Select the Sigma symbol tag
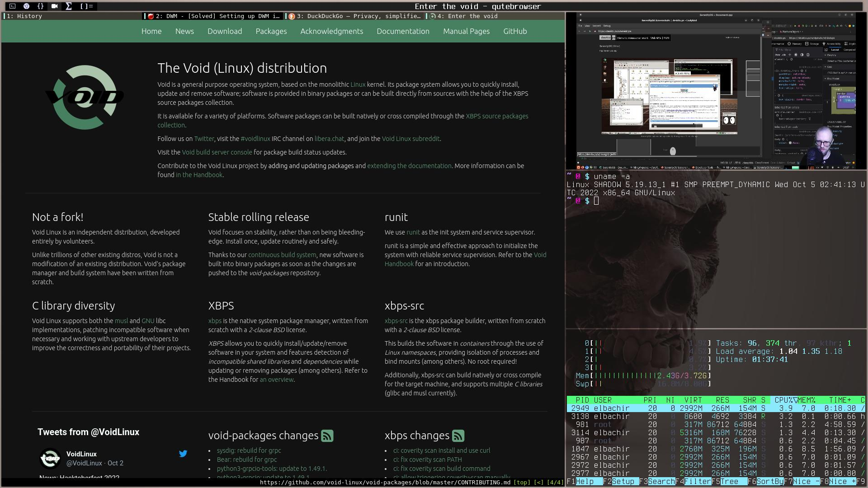868x488 pixels. pyautogui.click(x=68, y=6)
